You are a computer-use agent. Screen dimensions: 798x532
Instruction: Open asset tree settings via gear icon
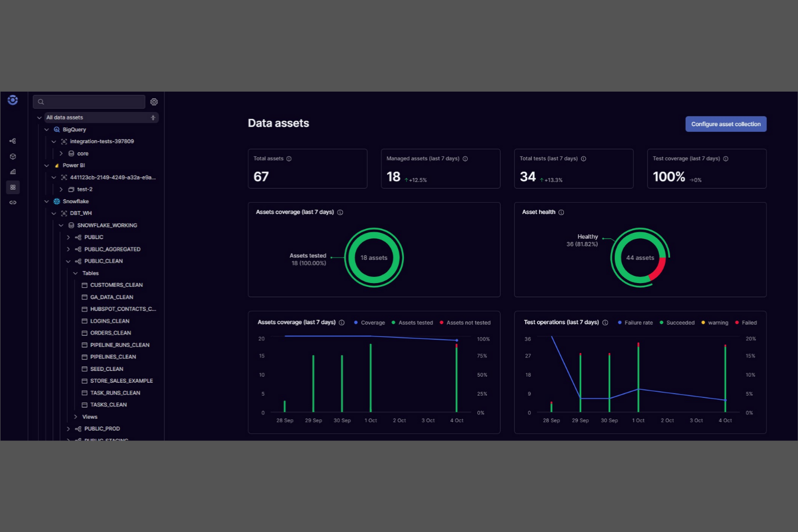tap(154, 101)
